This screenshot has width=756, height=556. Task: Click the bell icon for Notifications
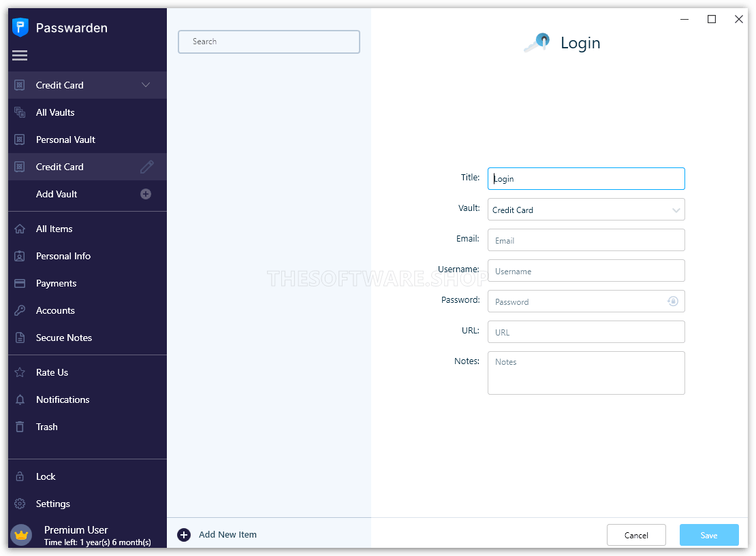(x=20, y=399)
